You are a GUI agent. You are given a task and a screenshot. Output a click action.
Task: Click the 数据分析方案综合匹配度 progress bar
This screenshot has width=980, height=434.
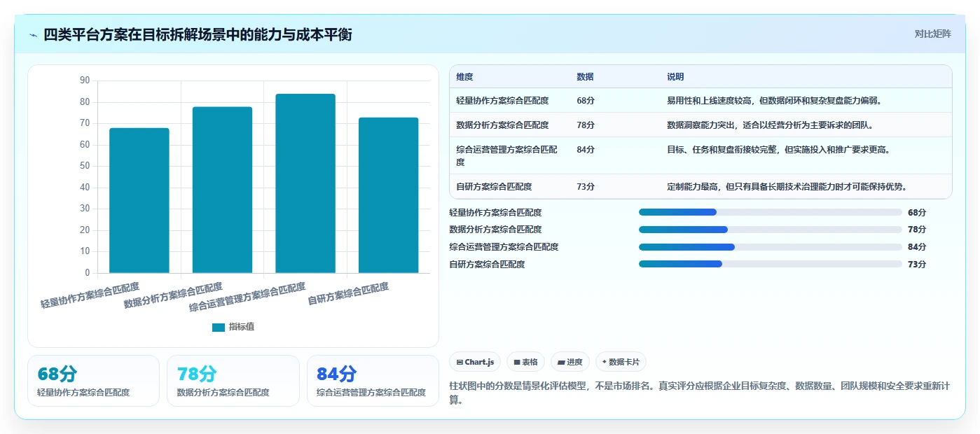(x=771, y=230)
